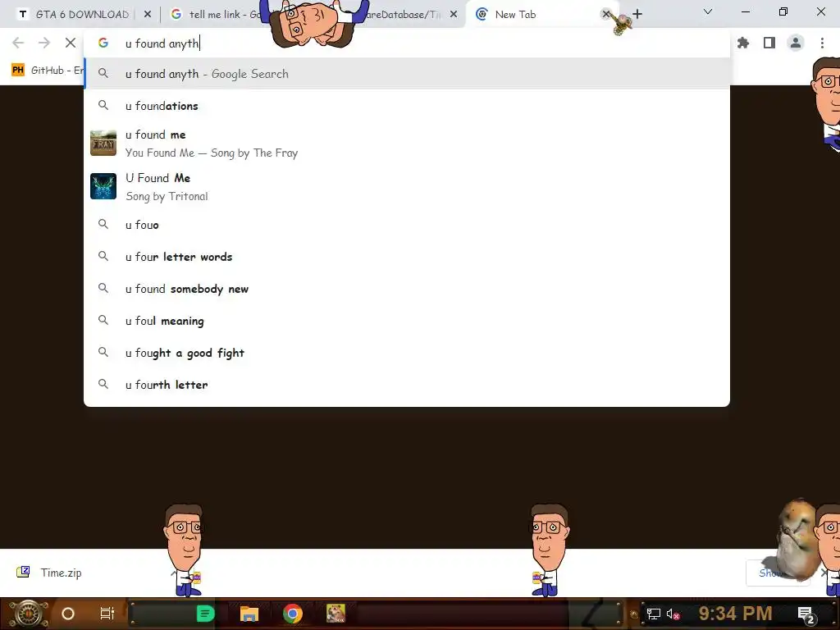Click the address bar with 'u found anyth'
This screenshot has height=630, width=840.
click(x=407, y=43)
